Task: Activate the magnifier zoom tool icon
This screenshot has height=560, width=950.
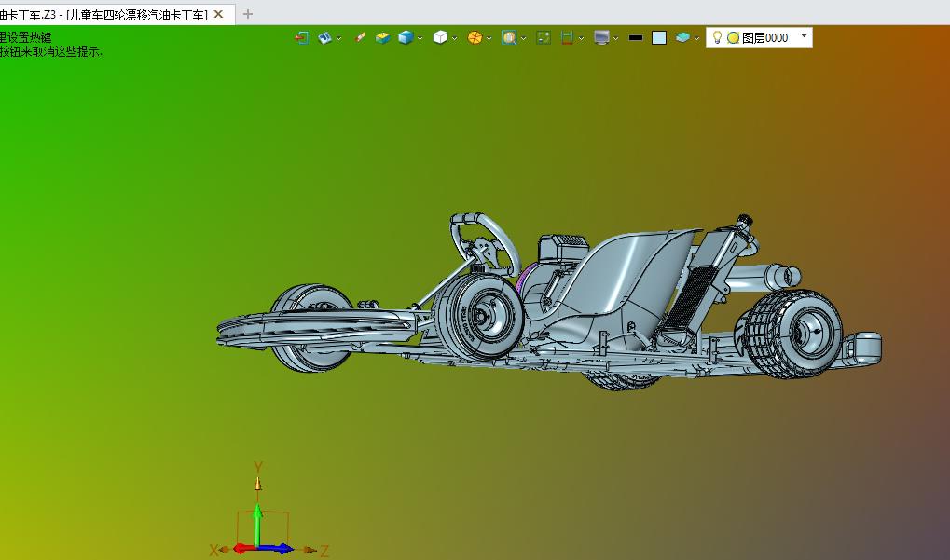Action: [508, 38]
